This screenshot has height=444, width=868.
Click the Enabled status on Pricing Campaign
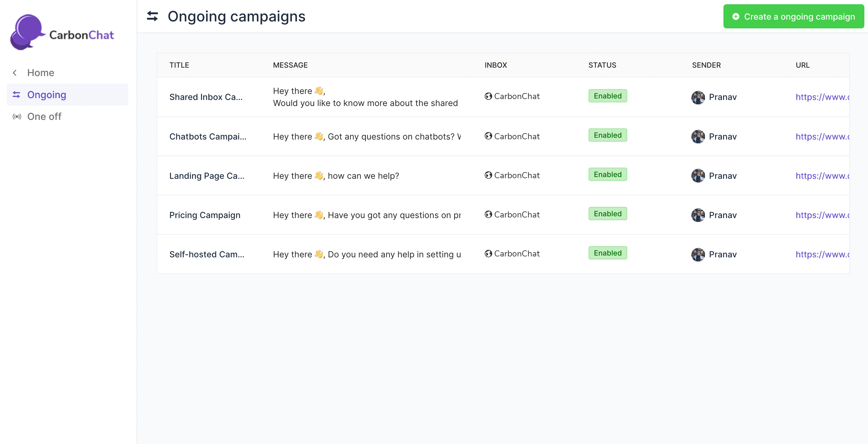point(607,214)
